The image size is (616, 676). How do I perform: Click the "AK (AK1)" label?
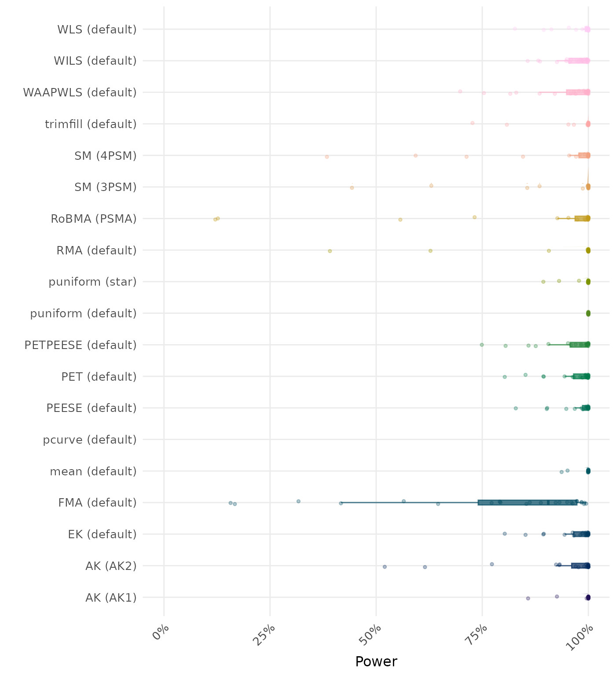[x=111, y=598]
